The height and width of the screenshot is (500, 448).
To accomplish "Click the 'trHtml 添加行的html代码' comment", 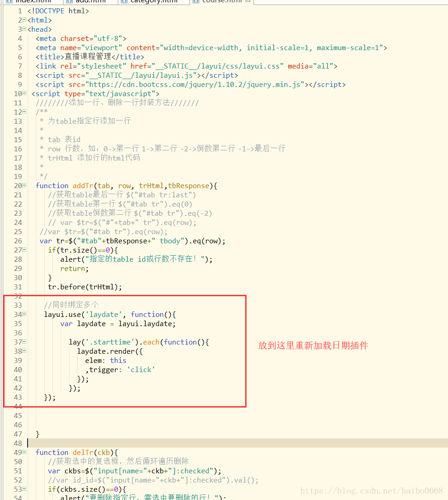I will (x=94, y=158).
